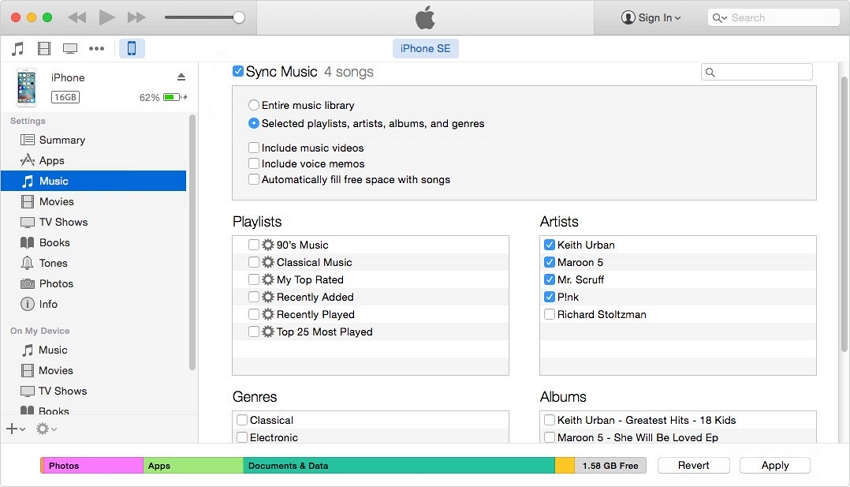Viewport: 850px width, 487px height.
Task: Open the Music library icon in toolbar
Action: pyautogui.click(x=18, y=49)
